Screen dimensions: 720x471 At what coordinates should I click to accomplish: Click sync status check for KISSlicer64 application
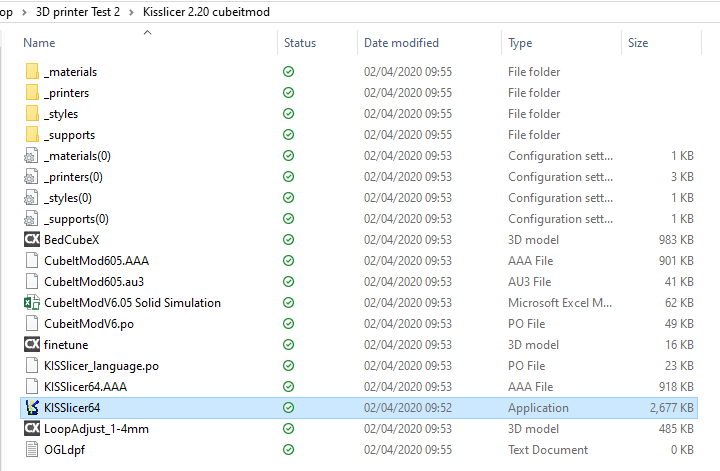(288, 408)
